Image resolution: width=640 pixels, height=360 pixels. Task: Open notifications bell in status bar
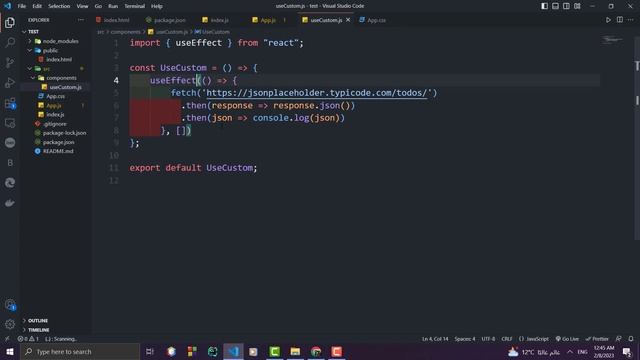631,339
